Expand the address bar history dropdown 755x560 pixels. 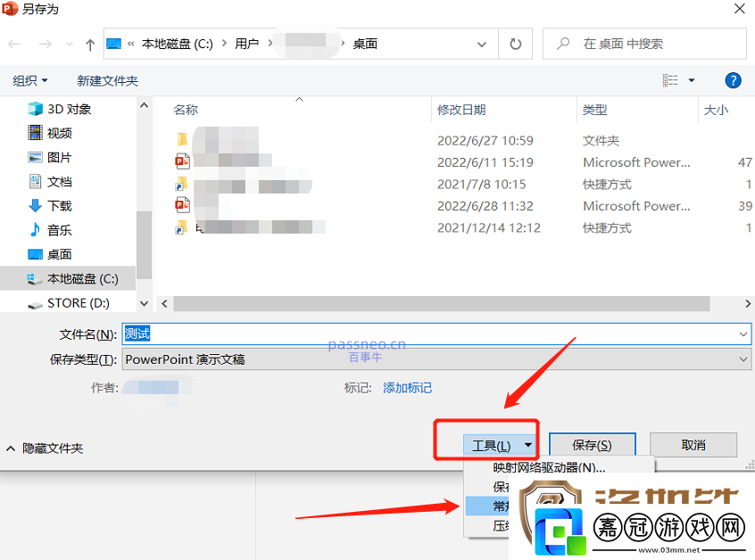(x=482, y=45)
